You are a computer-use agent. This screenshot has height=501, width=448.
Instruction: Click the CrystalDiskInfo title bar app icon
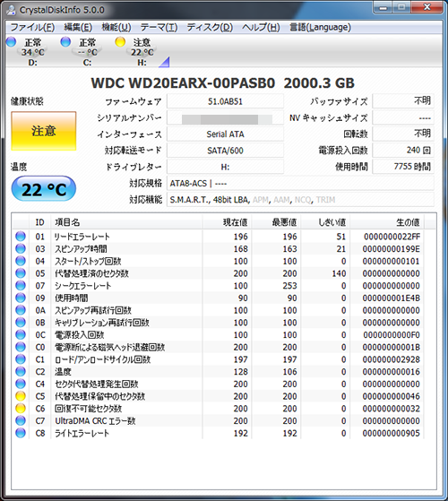click(11, 10)
